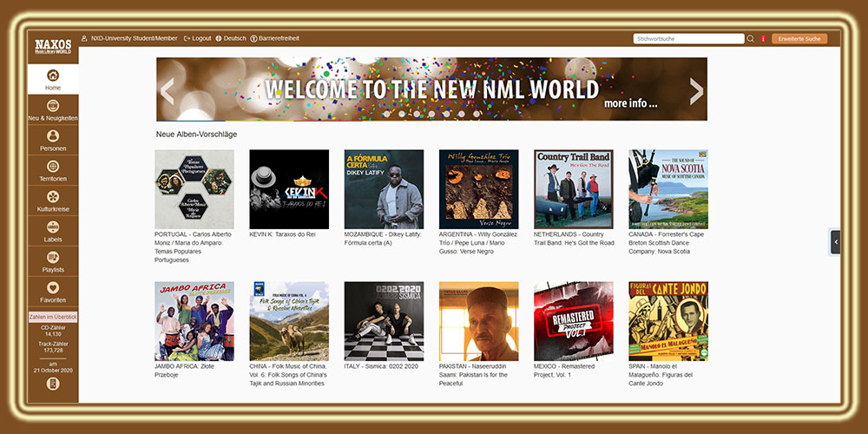This screenshot has height=434, width=868.
Task: Open the Personen sidebar section
Action: [53, 141]
